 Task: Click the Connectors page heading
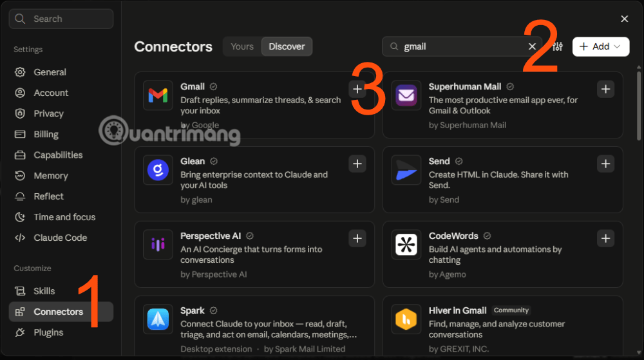173,46
